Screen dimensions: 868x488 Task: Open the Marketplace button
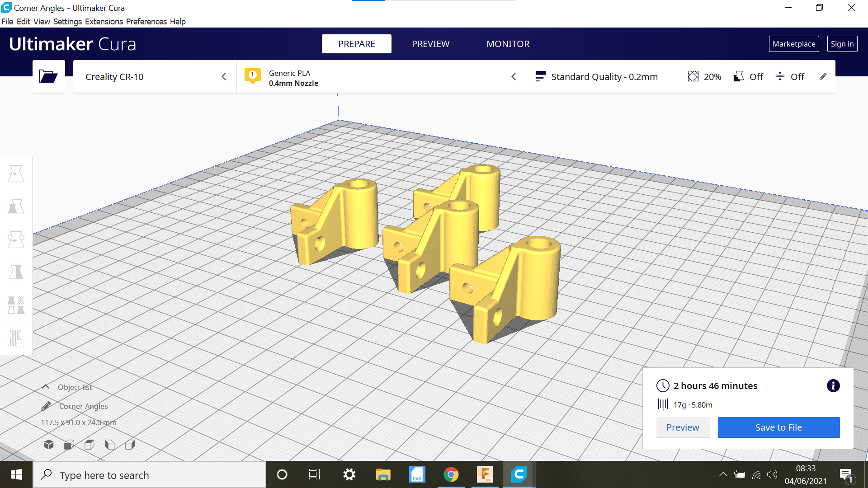pyautogui.click(x=793, y=44)
